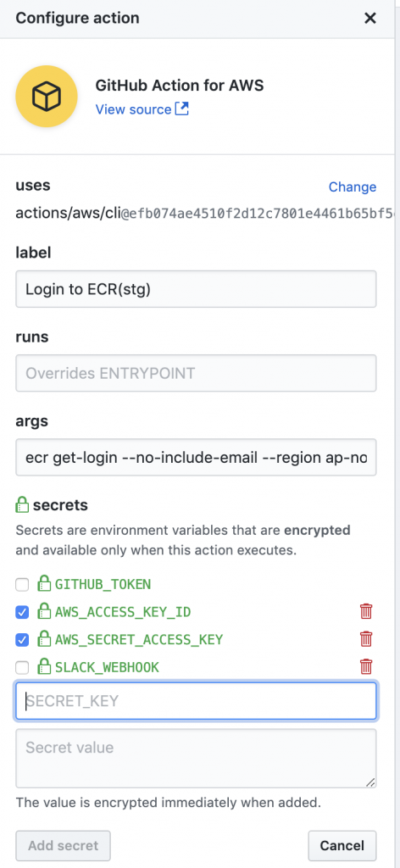Delete the AWS_ACCESS_KEY_ID secret via trash icon
The height and width of the screenshot is (868, 400).
366,611
